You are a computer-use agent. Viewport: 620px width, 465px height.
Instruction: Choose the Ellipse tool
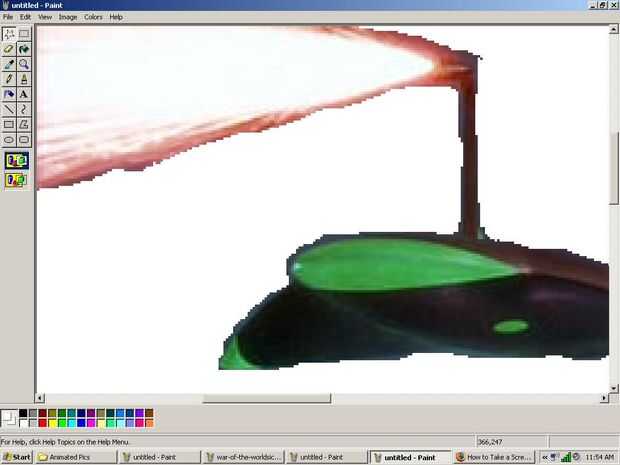point(9,140)
